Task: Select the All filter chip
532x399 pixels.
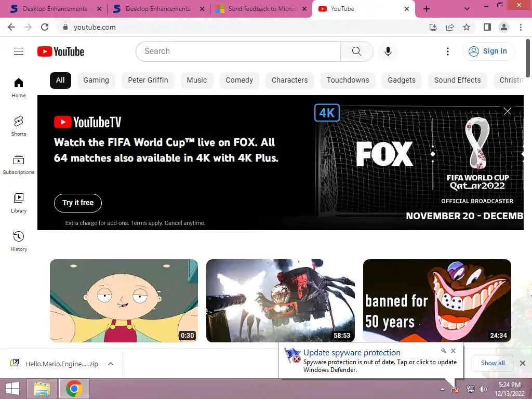Action: [60, 81]
